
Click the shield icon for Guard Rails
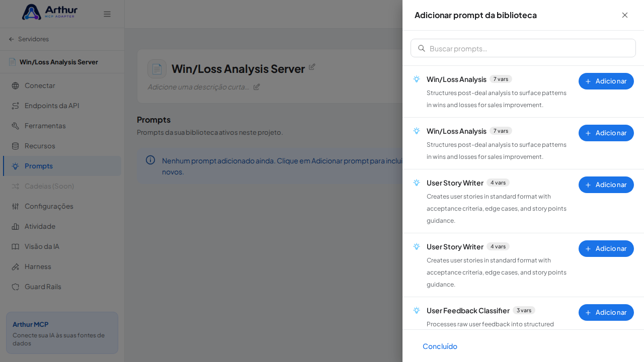(15, 287)
